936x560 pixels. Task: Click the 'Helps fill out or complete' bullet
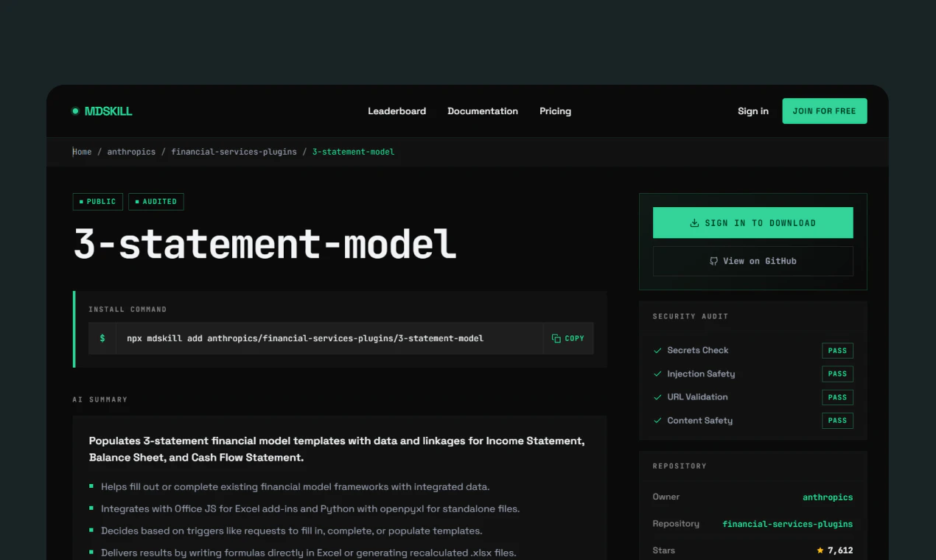tap(295, 487)
